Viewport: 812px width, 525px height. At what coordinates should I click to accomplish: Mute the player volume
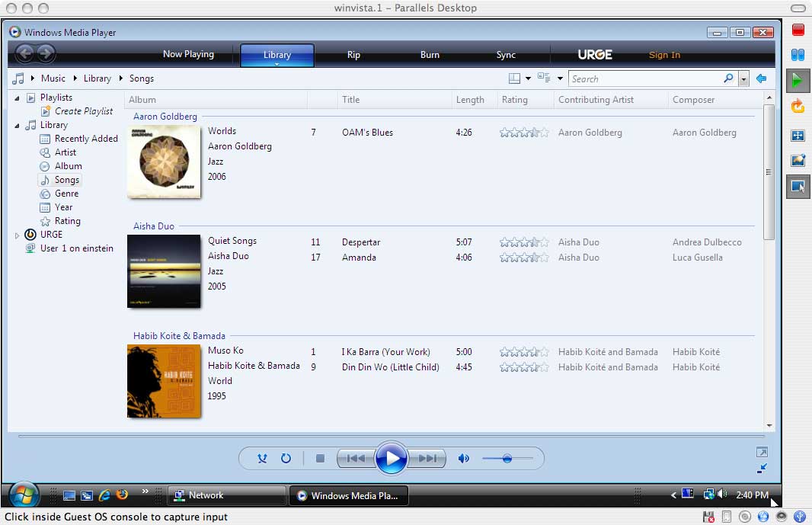click(463, 459)
